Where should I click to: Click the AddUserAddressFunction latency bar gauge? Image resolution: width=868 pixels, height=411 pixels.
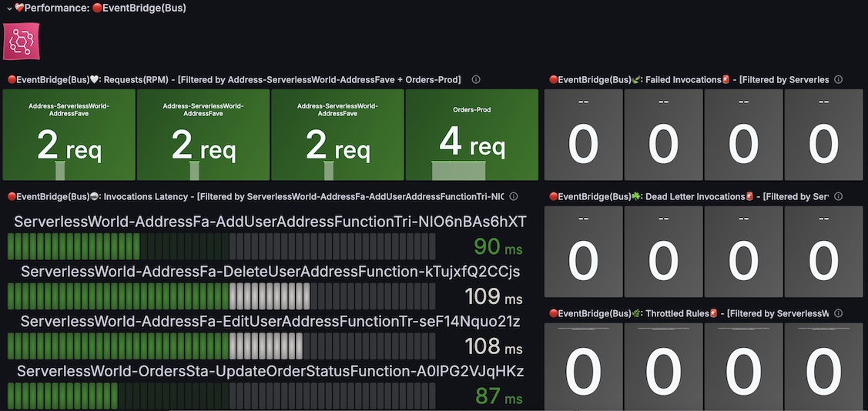tap(222, 246)
